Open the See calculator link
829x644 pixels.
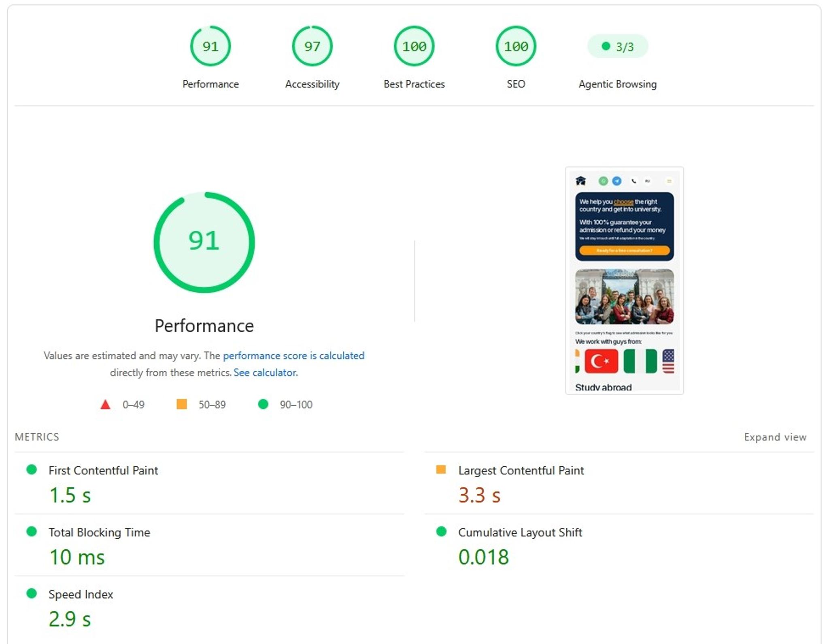[x=265, y=372]
